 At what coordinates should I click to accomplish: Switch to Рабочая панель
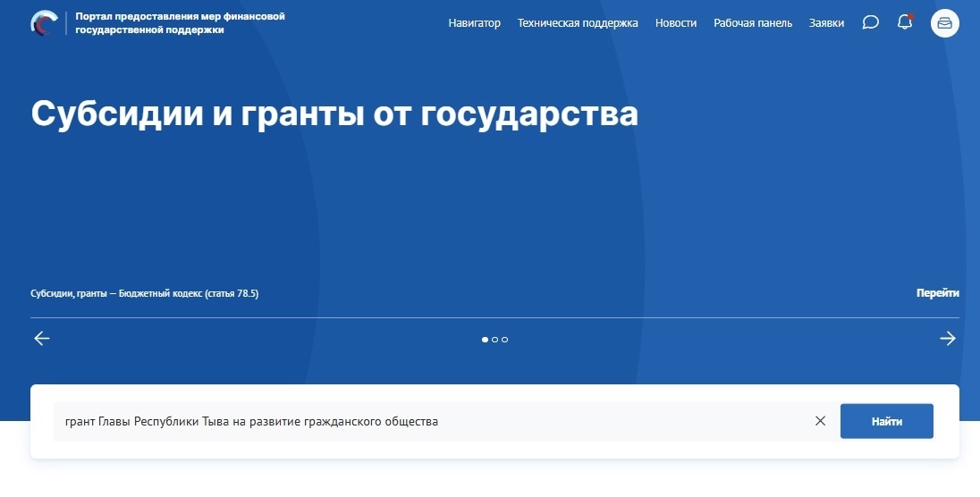[x=752, y=23]
